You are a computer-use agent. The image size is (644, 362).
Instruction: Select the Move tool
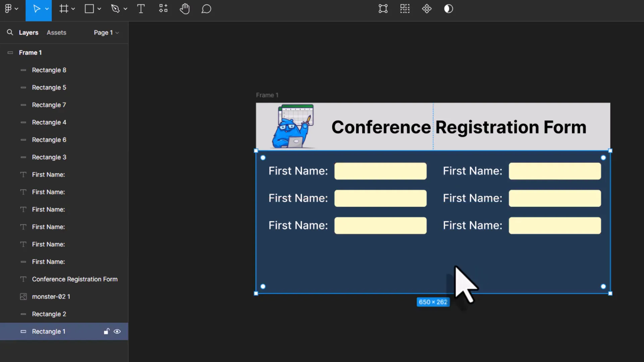pyautogui.click(x=37, y=9)
